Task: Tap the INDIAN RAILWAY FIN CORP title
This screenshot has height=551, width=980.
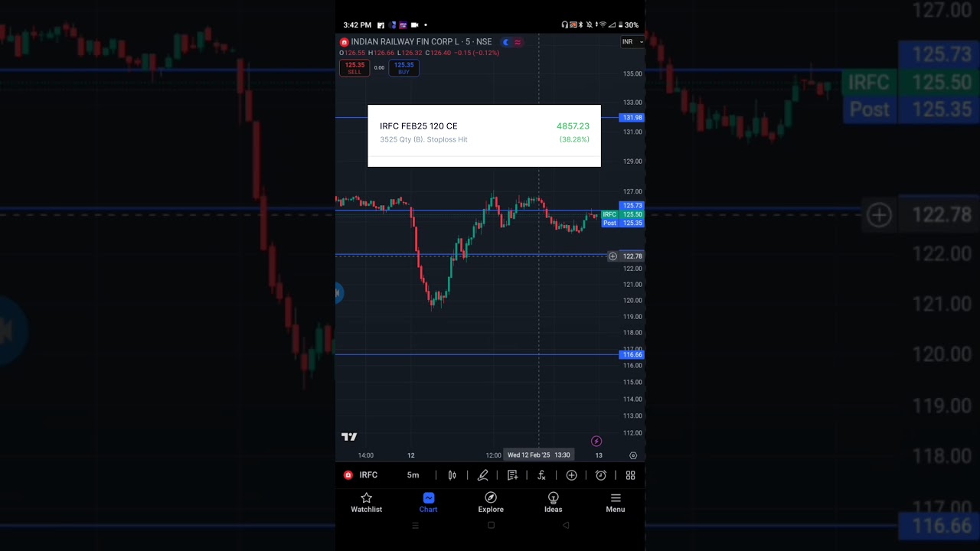Action: click(421, 42)
